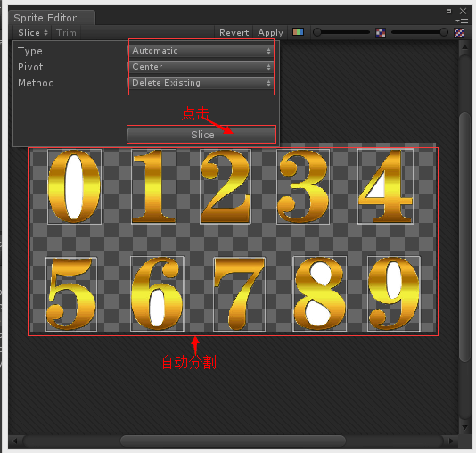Click the Method label
The image size is (476, 453).
pos(36,83)
